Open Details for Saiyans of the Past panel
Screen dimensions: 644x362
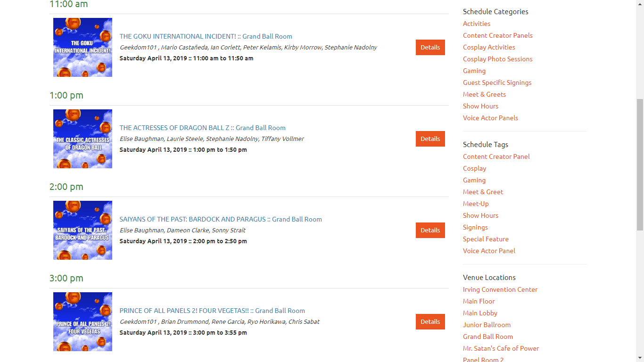point(430,230)
